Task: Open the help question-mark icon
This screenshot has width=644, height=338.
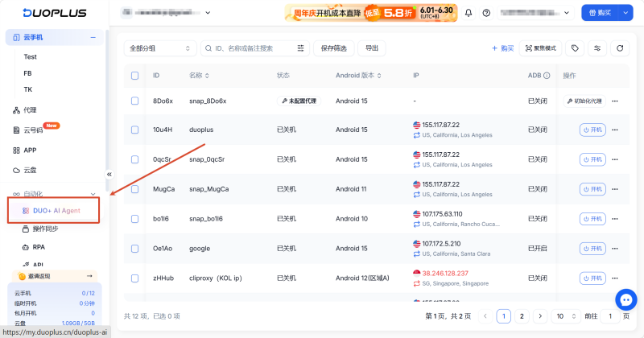Action: coord(486,13)
